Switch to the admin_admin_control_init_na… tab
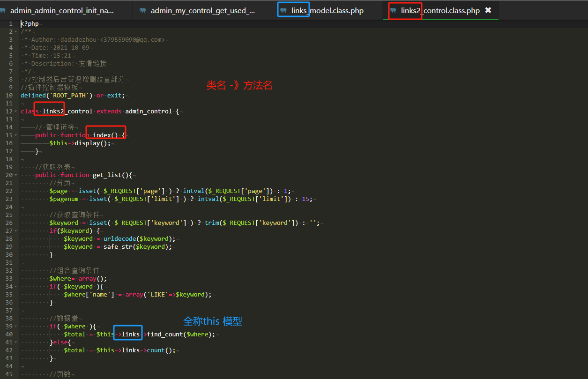 pos(62,10)
